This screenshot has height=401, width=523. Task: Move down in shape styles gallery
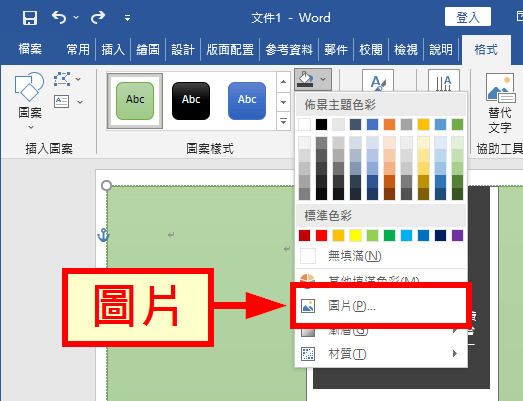(283, 101)
